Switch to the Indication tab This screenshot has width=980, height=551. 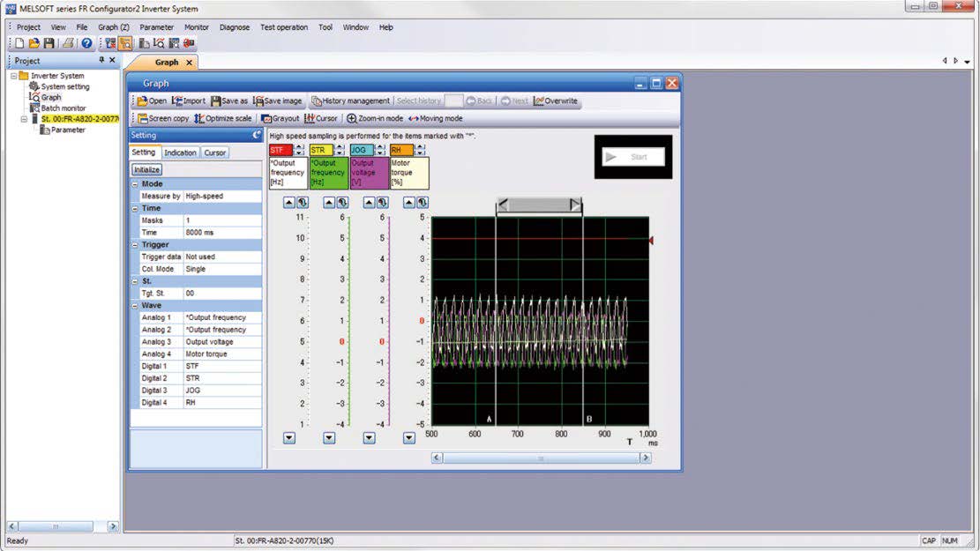pos(180,153)
